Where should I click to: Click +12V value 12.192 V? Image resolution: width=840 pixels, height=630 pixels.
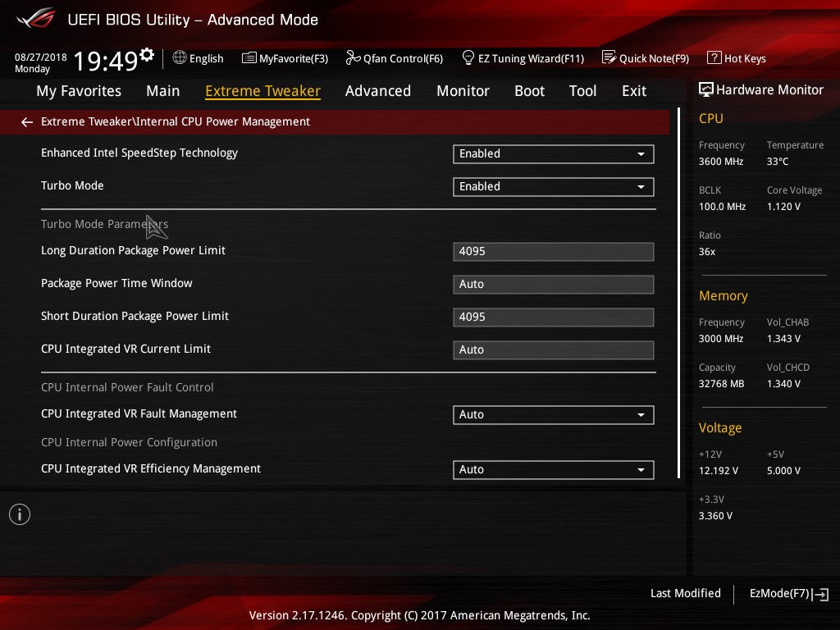[718, 470]
